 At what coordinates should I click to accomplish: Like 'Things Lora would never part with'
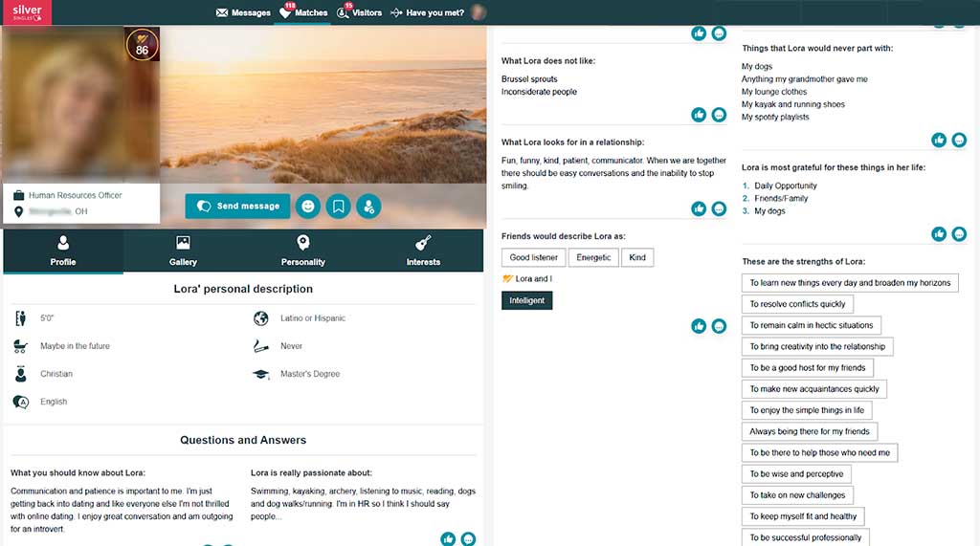[939, 140]
